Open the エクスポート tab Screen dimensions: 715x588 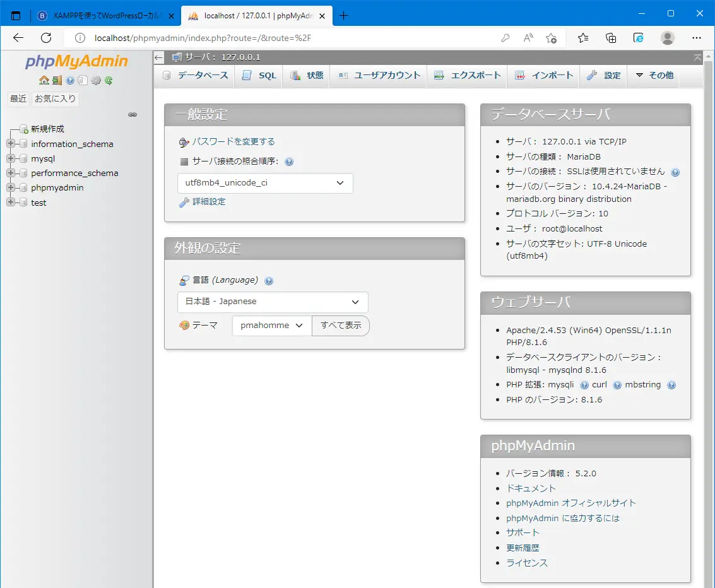click(x=468, y=75)
